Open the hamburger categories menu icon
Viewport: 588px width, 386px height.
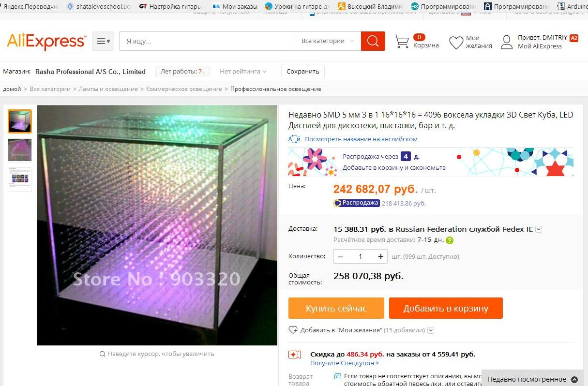(103, 41)
